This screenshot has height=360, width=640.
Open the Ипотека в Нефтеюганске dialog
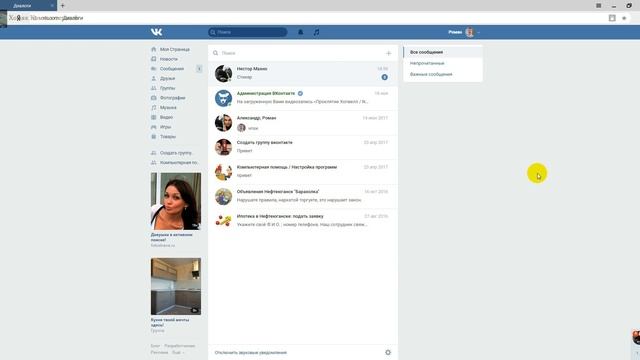point(303,220)
